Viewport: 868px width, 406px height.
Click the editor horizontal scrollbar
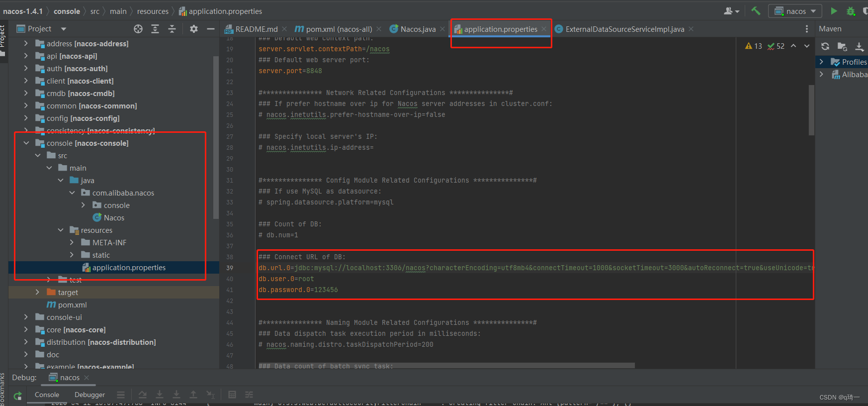tap(446, 366)
